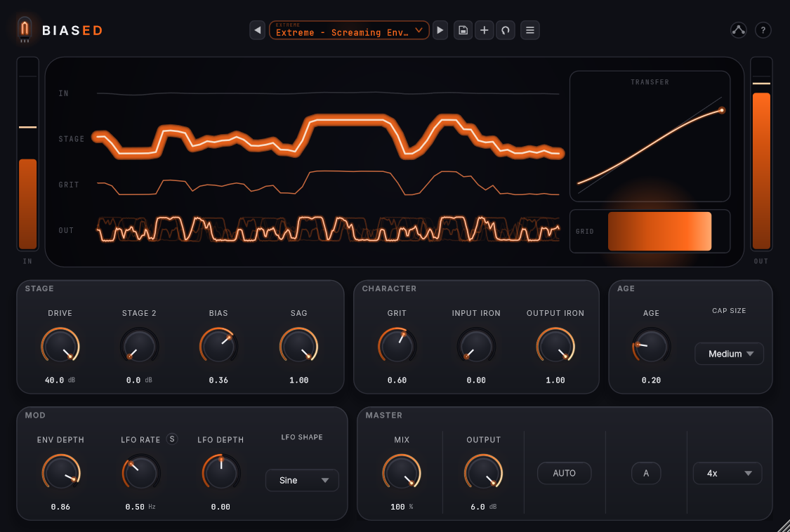Go to the next preset arrow
This screenshot has height=532, width=790.
pyautogui.click(x=440, y=30)
